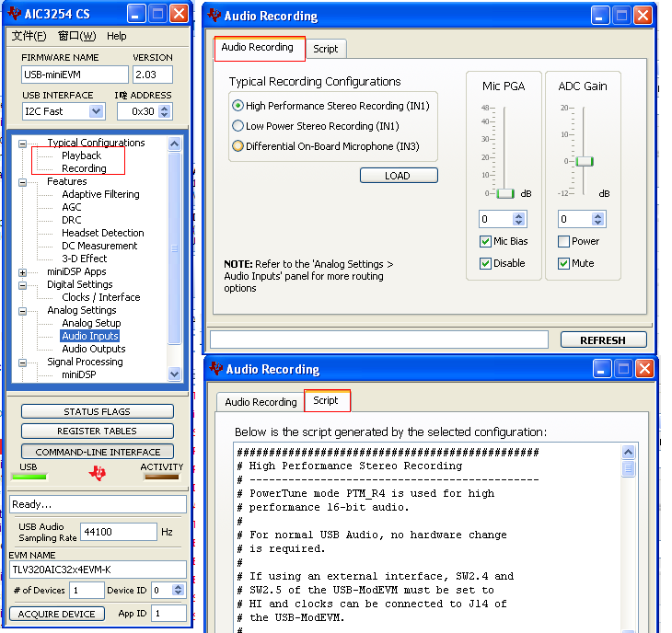
Task: Click the REFRESH button
Action: tap(603, 340)
